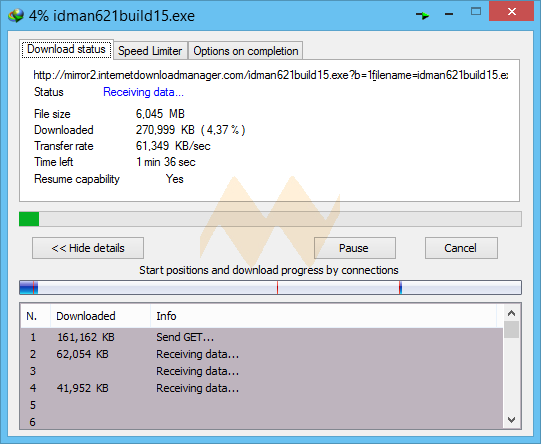This screenshot has width=541, height=444.
Task: Click the 6,045 MB file size value
Action: pyautogui.click(x=160, y=114)
